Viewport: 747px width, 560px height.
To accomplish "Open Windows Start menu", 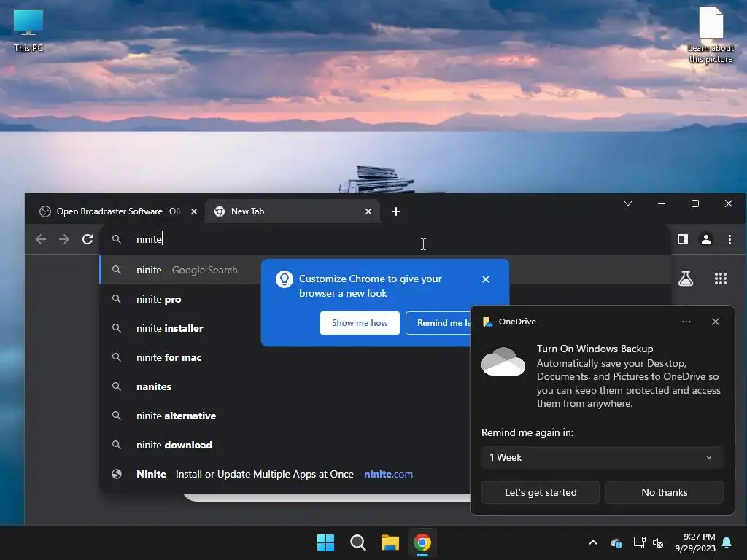I will pyautogui.click(x=326, y=542).
